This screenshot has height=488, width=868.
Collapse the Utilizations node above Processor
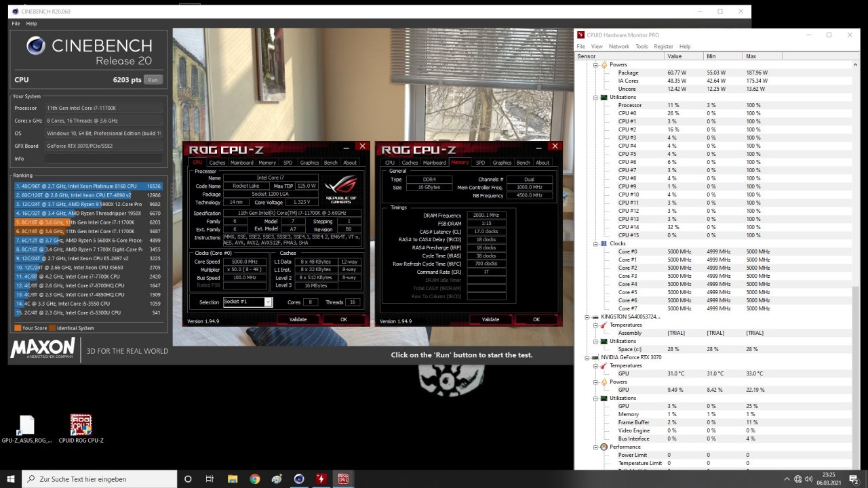pos(595,97)
